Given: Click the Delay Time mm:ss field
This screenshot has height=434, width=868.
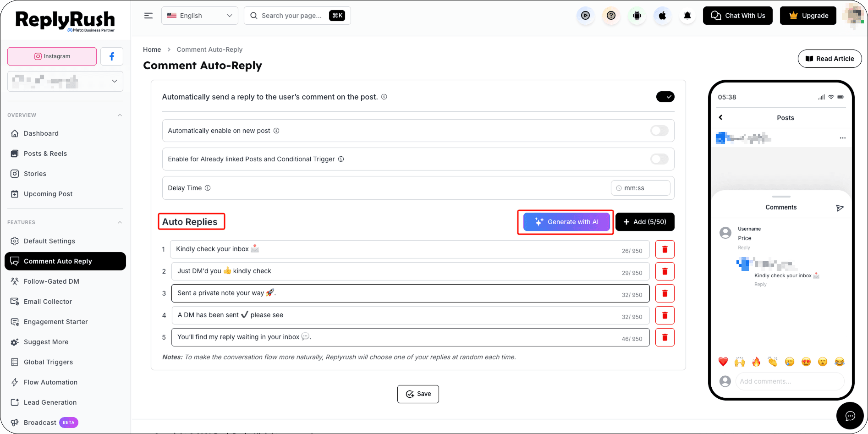Looking at the screenshot, I should [x=641, y=188].
